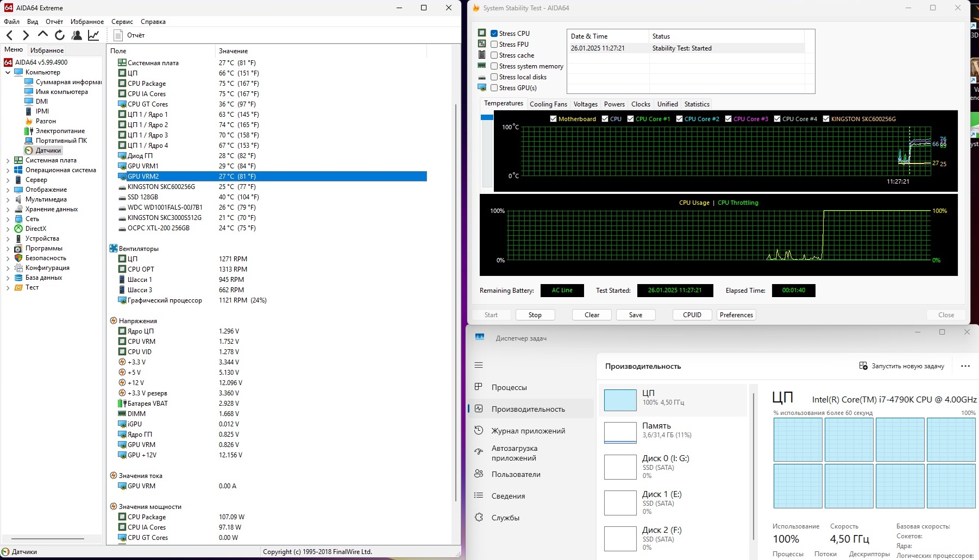
Task: Expand the Сервер tree node
Action: (x=8, y=180)
